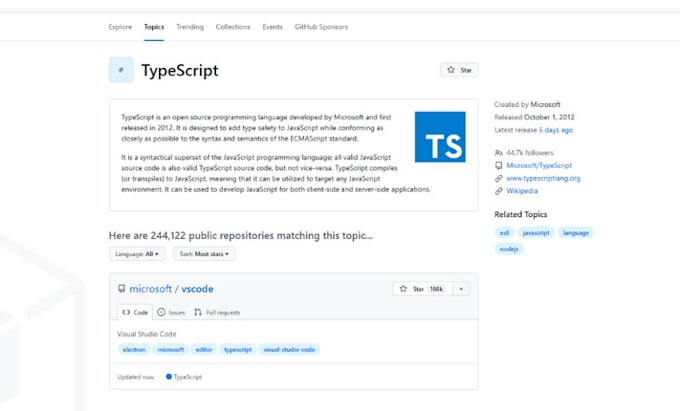Screen dimensions: 680x411
Task: Open the vscode Issues tab
Action: click(171, 312)
